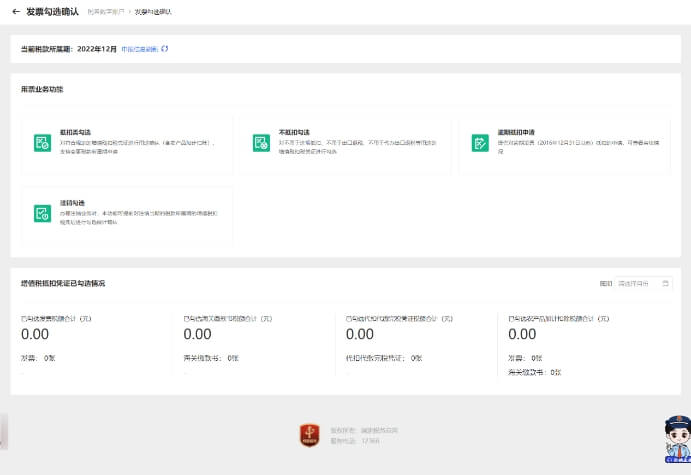Click the 逾期抵扣申请 green icon
691x475 pixels.
tap(480, 143)
